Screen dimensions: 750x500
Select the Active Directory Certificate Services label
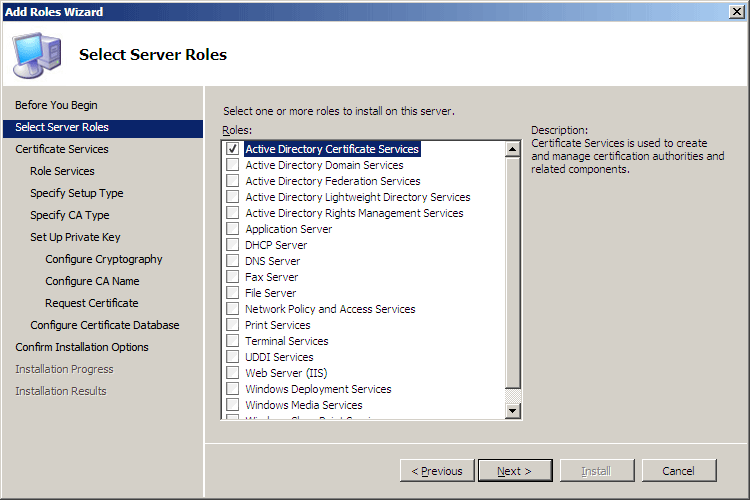[332, 149]
